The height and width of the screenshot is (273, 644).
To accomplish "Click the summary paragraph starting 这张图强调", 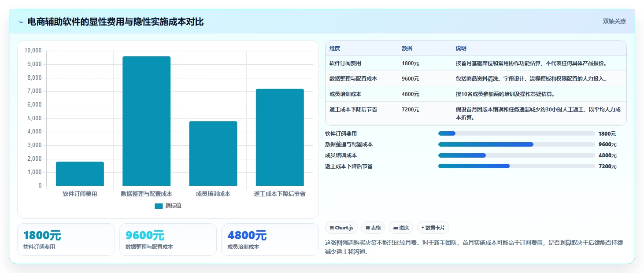I will (x=474, y=247).
